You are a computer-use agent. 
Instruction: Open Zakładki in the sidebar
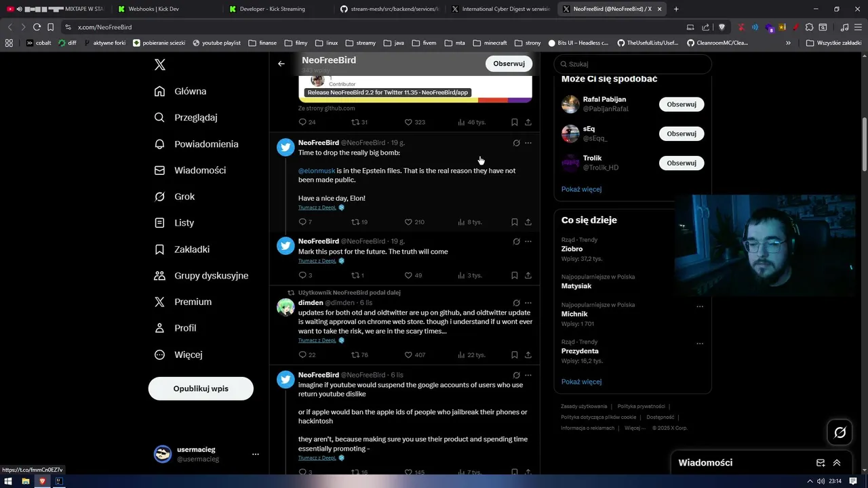click(x=182, y=249)
